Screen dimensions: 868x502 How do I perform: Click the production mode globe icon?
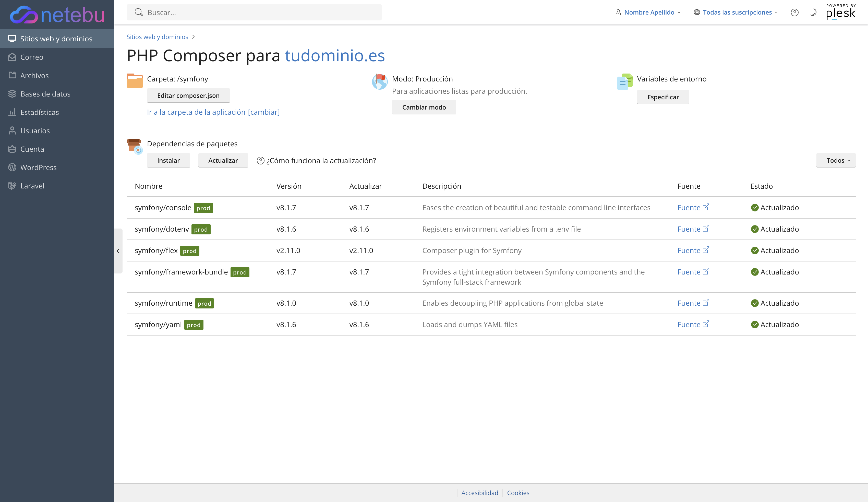pos(380,81)
